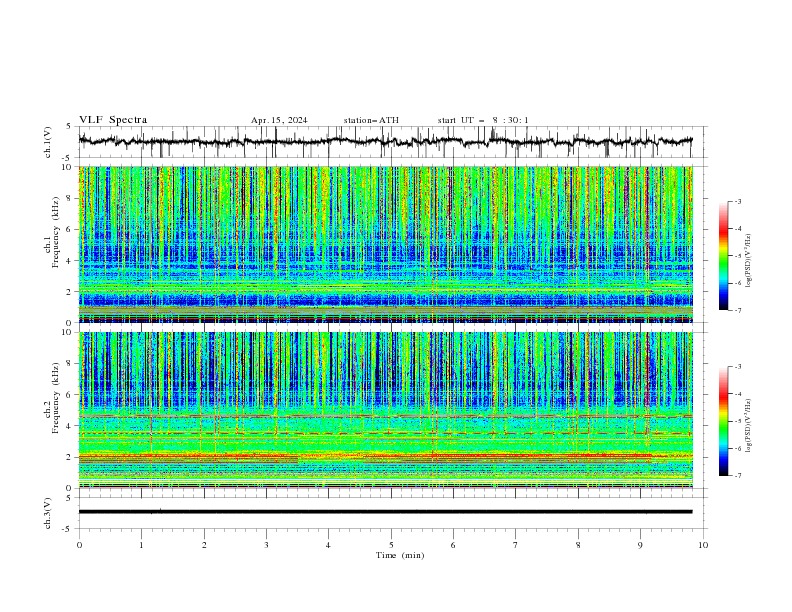The width and height of the screenshot is (792, 612).
Task: Select the date "Apr. 15, 2024"
Action: point(279,120)
